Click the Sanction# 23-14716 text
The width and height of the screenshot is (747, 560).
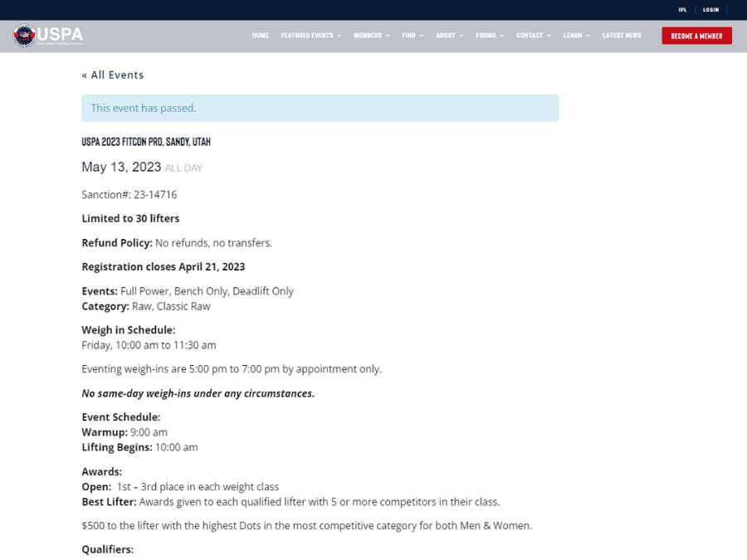[129, 194]
